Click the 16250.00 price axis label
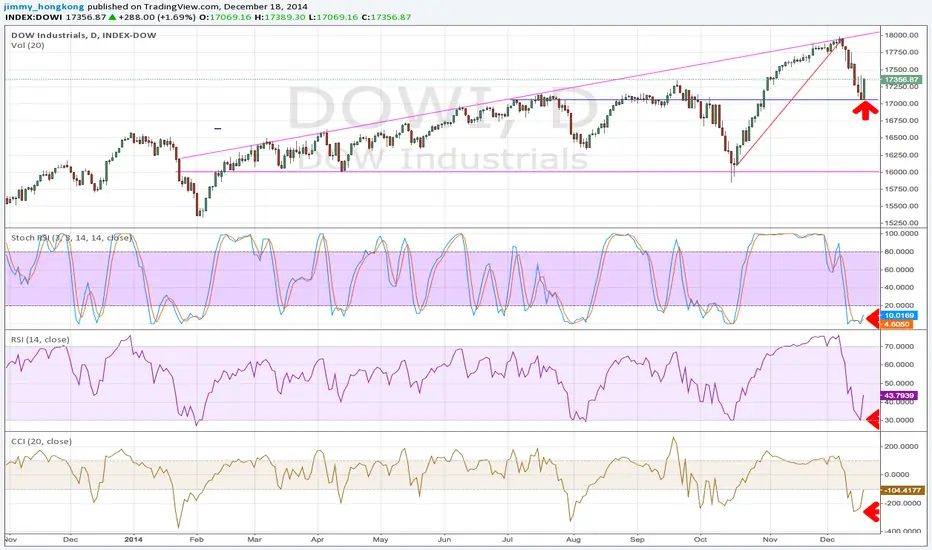This screenshot has height=550, width=932. (902, 155)
